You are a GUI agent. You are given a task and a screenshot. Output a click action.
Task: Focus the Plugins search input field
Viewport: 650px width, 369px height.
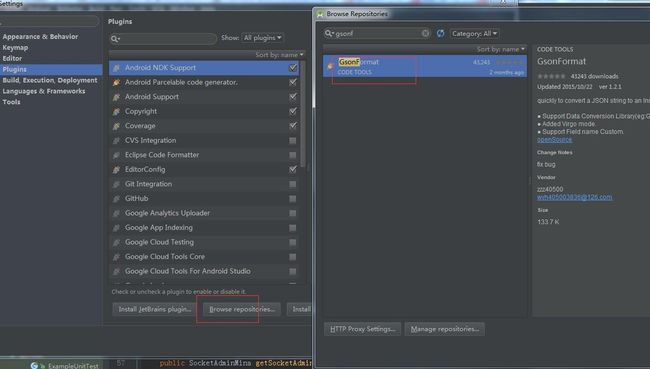[x=163, y=39]
